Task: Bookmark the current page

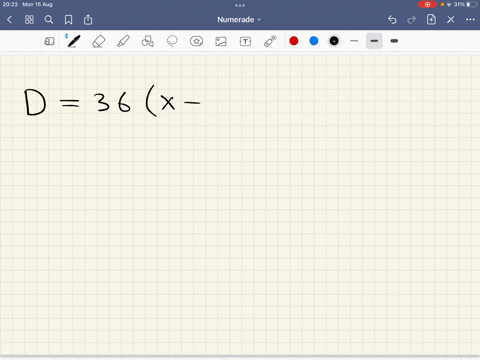Action: coord(68,20)
